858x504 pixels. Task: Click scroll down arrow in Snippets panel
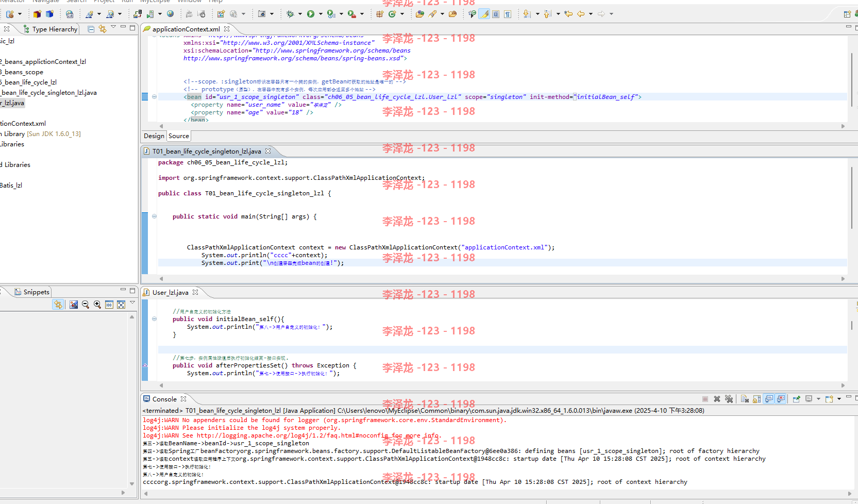pyautogui.click(x=132, y=483)
